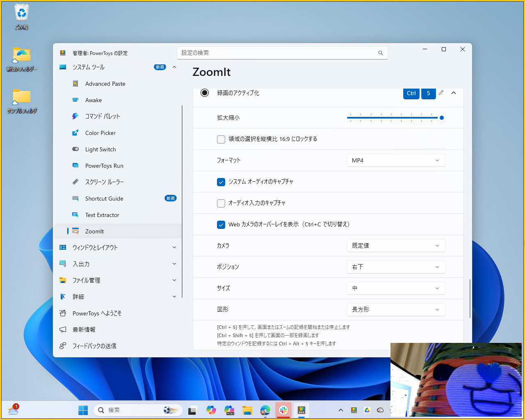
Task: Open Microsoft Edge from the taskbar
Action: click(x=265, y=410)
